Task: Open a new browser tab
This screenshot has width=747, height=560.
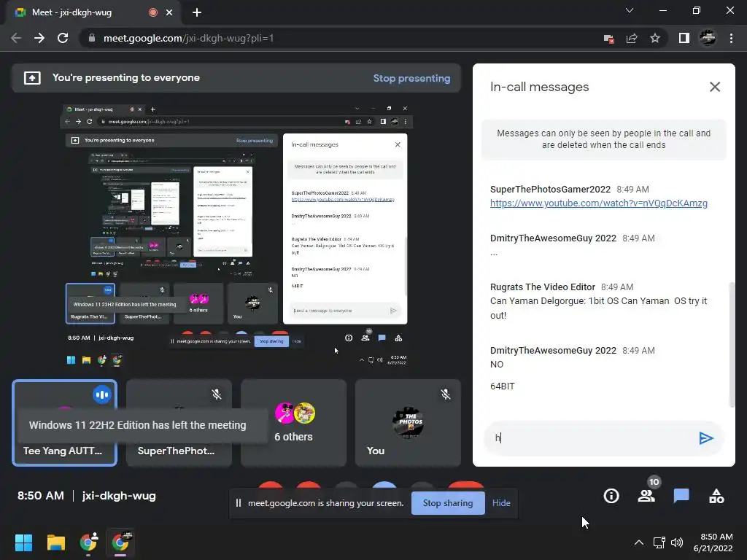Action: click(197, 12)
